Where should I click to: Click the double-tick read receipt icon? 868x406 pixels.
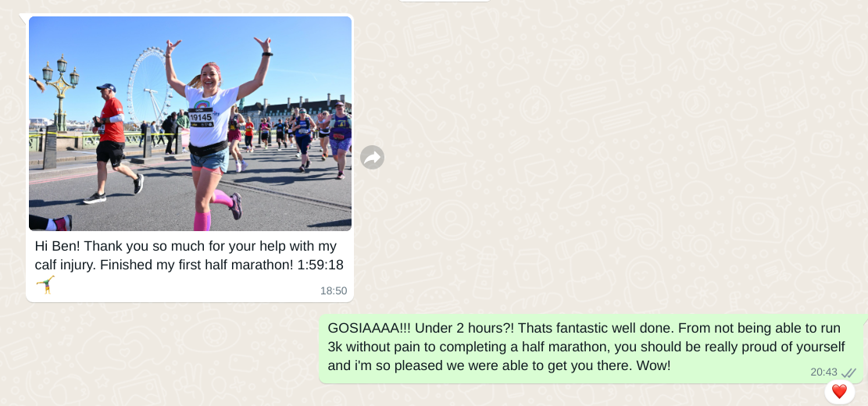848,372
